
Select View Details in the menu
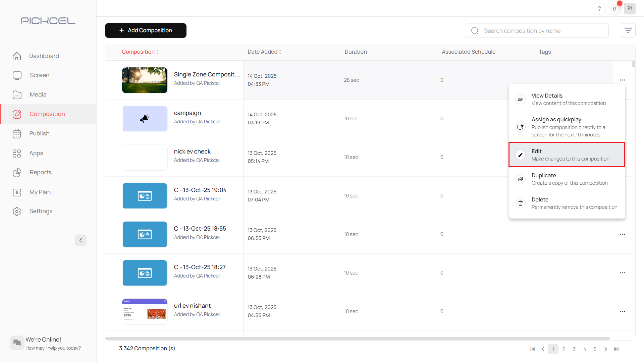567,99
